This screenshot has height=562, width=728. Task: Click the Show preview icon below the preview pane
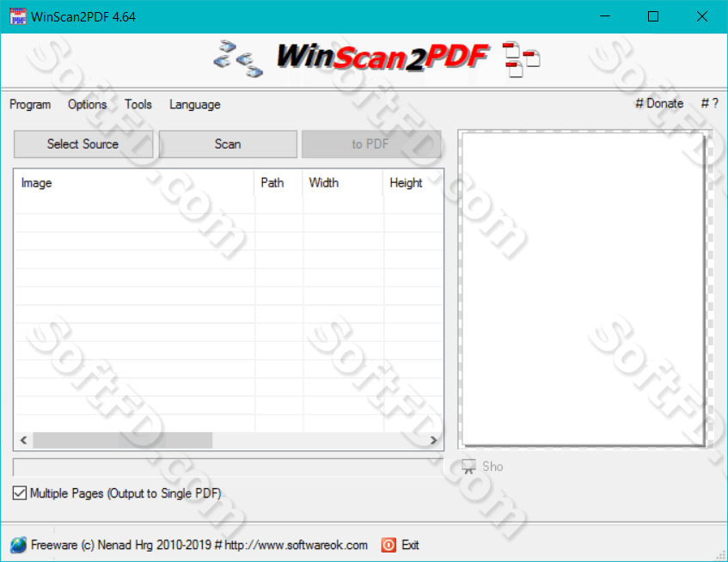469,467
